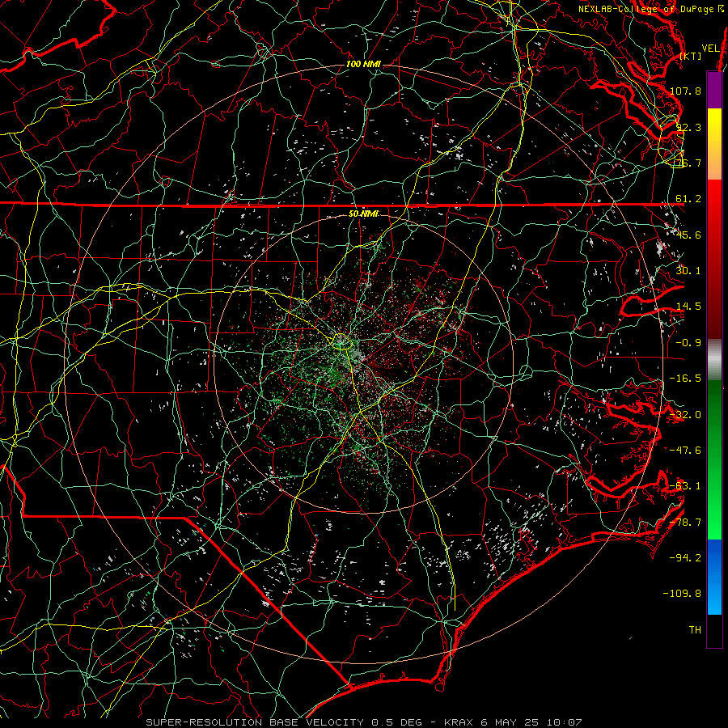This screenshot has width=728, height=728.
Task: Click the 100 NMI range ring label
Action: pyautogui.click(x=363, y=64)
